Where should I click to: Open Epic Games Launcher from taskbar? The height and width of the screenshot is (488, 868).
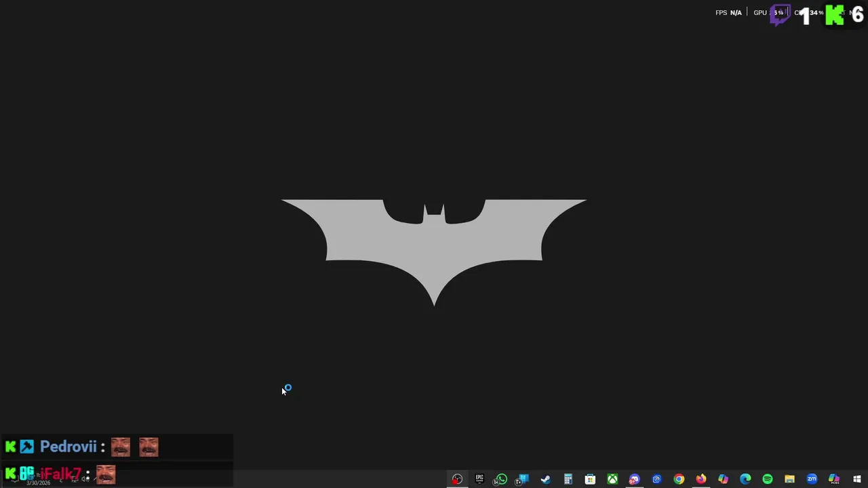[x=479, y=479]
